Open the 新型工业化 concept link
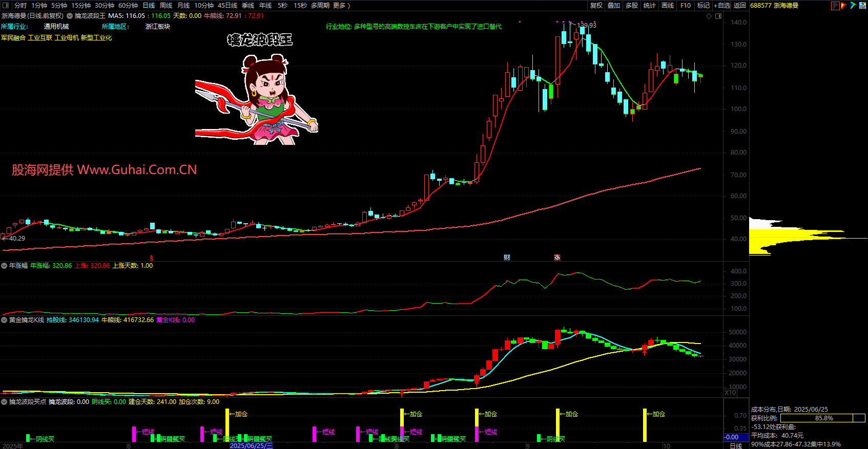 (x=96, y=38)
